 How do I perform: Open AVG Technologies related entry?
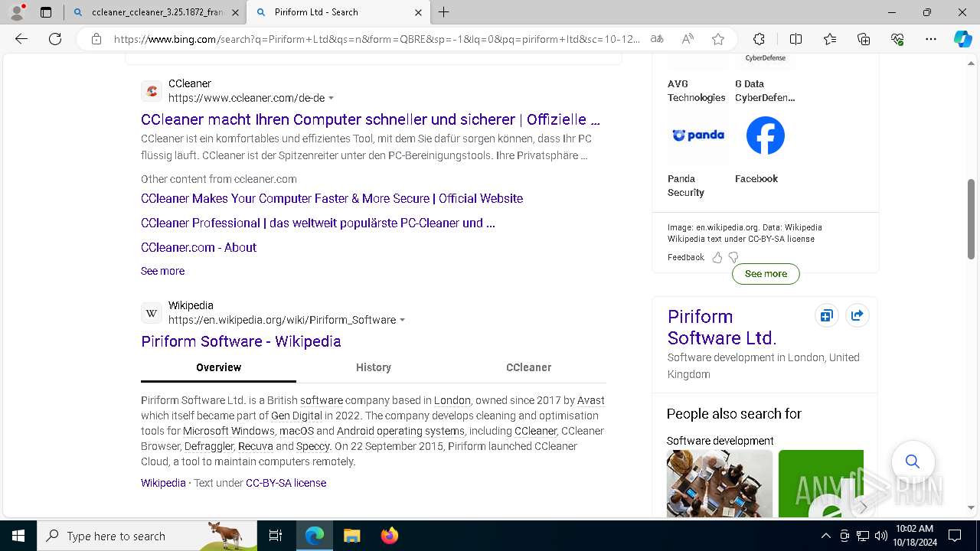pyautogui.click(x=697, y=90)
